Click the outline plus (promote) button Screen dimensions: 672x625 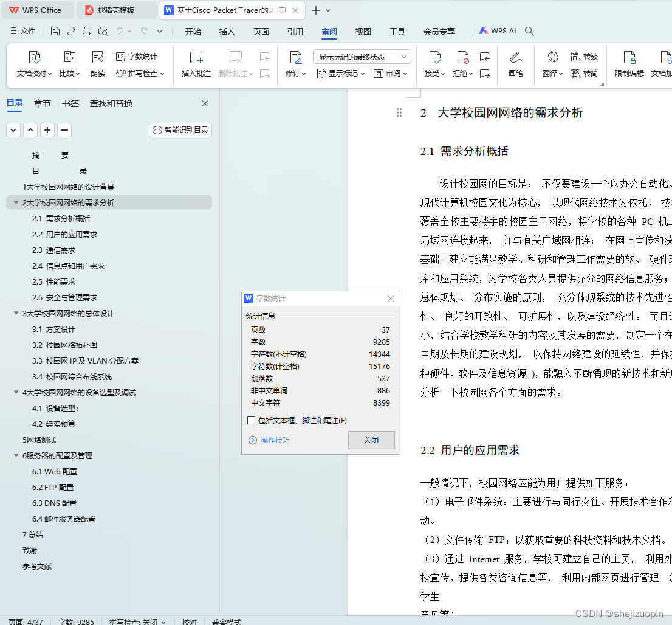coord(47,130)
